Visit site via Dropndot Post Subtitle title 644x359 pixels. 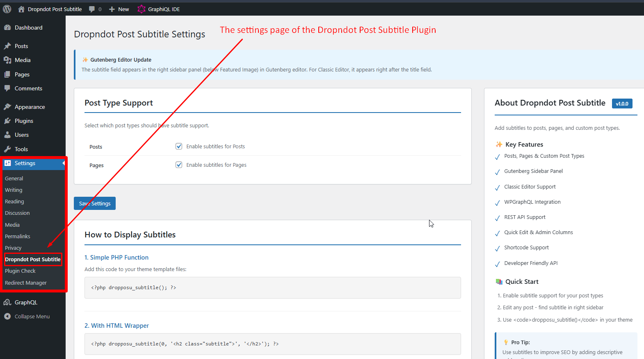point(55,9)
